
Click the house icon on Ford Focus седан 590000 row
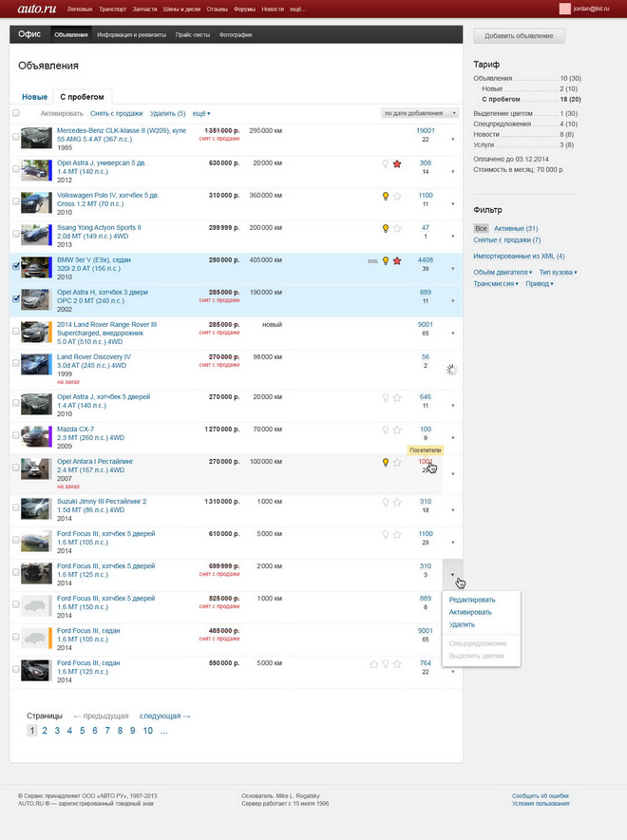[373, 664]
